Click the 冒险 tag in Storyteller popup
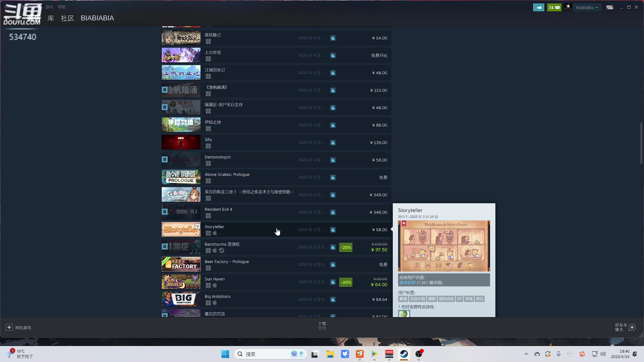 432,299
